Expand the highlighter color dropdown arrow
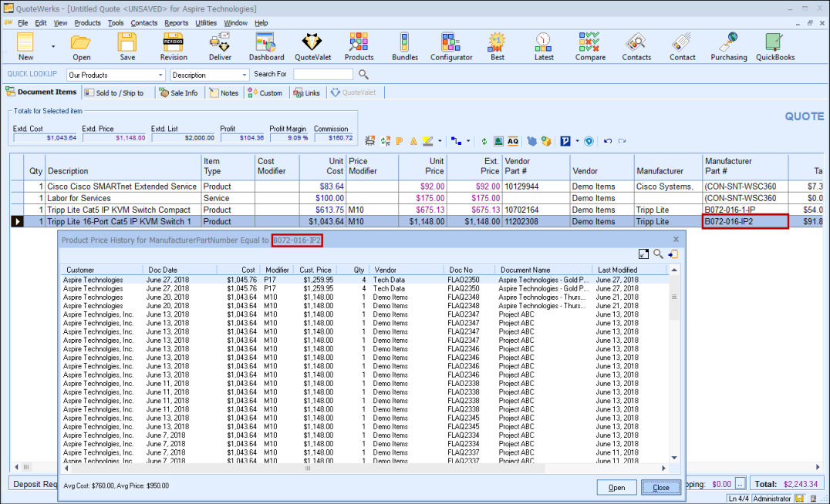 pos(440,141)
